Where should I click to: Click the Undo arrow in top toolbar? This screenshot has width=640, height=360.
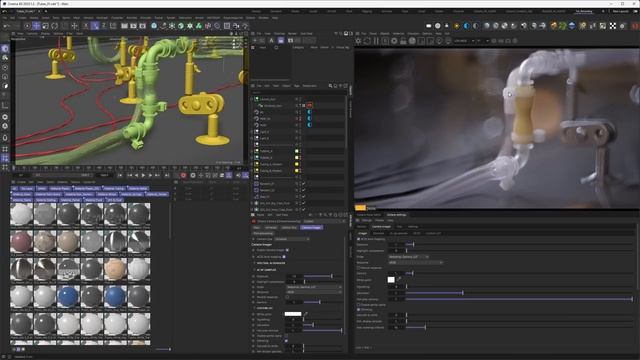coord(7,26)
